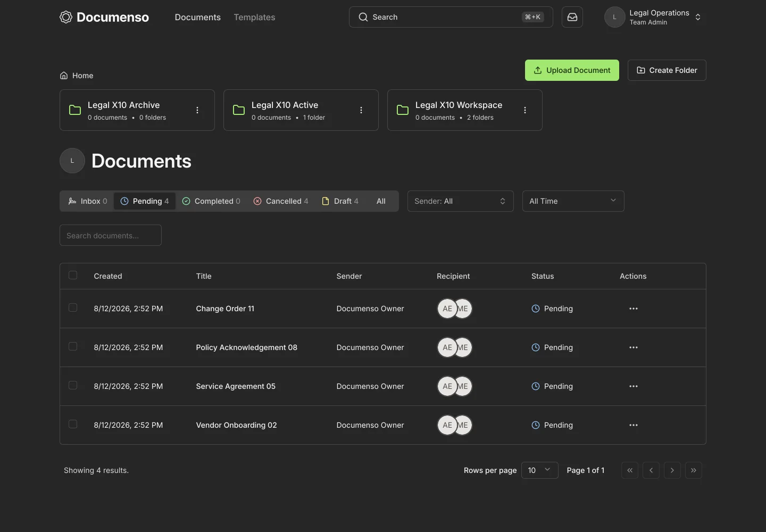Image resolution: width=766 pixels, height=532 pixels.
Task: Go to next page of results
Action: (672, 470)
